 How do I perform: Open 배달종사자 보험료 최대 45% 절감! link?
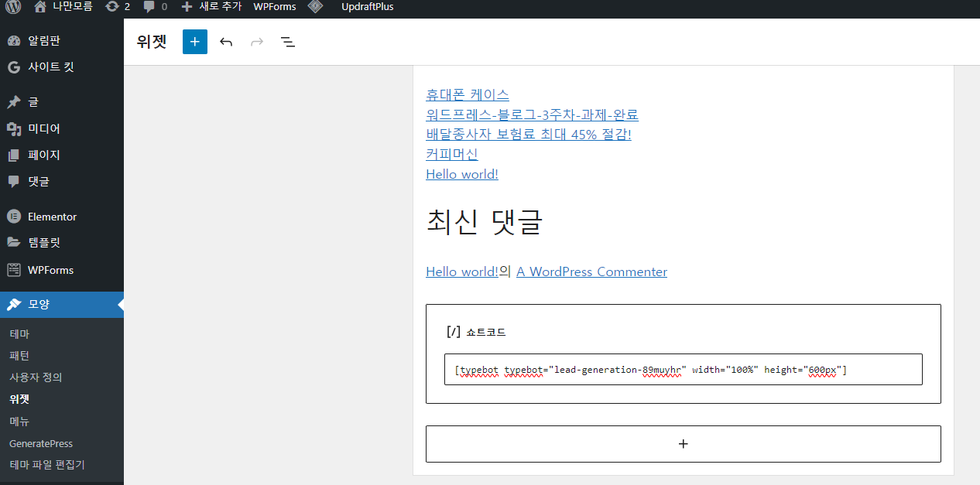529,135
